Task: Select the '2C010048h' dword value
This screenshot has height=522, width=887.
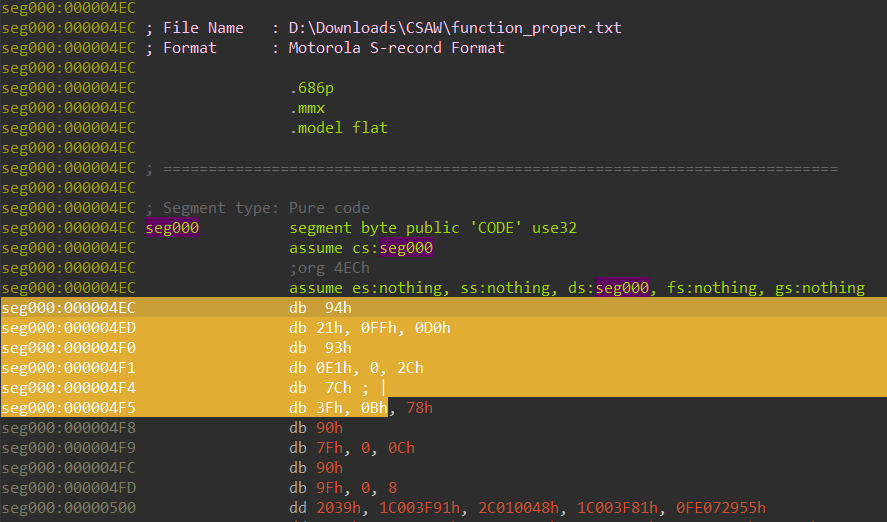Action: tap(519, 508)
